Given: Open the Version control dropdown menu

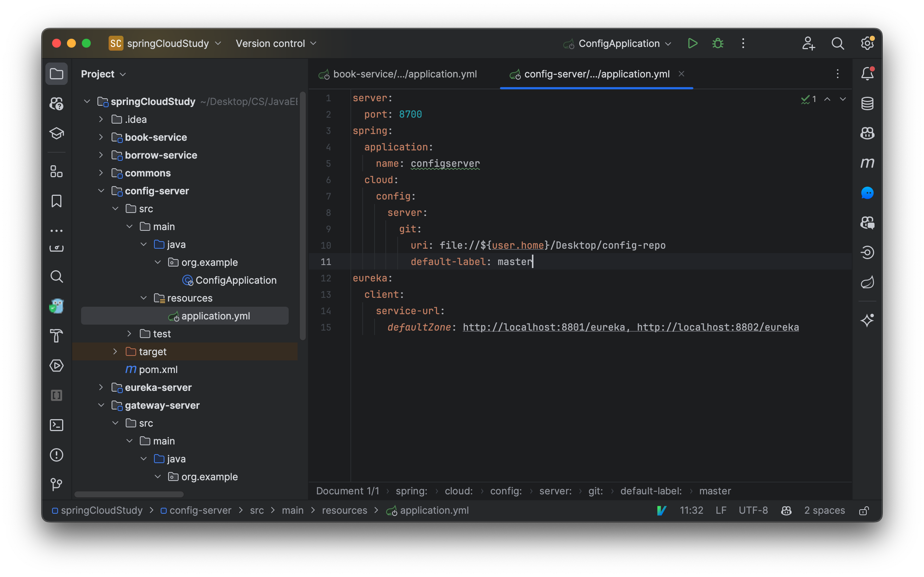Looking at the screenshot, I should click(275, 42).
